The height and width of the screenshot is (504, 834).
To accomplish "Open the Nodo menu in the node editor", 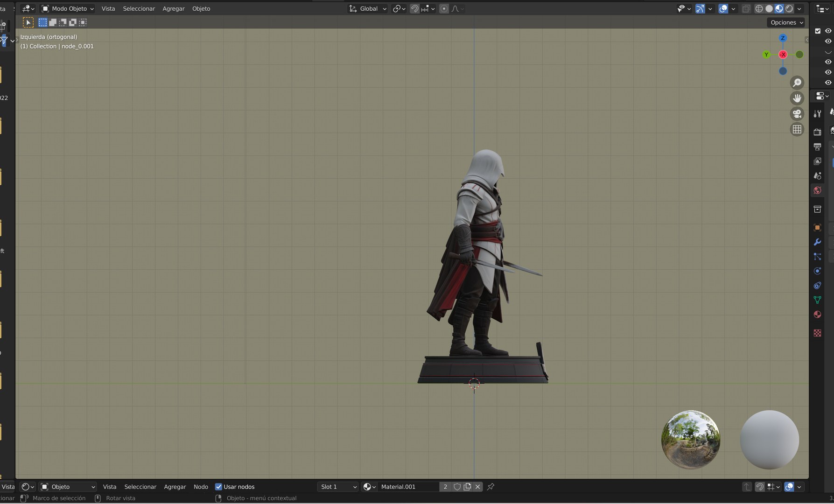I will point(201,487).
